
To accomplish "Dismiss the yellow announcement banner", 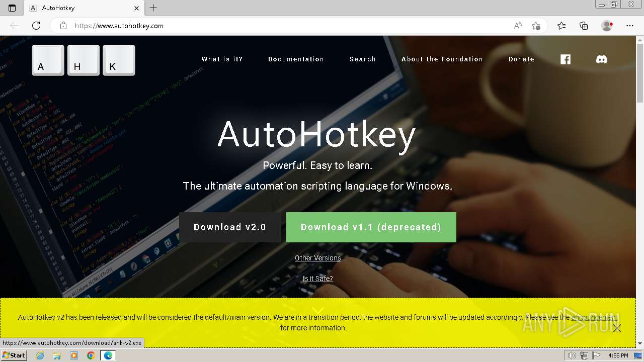I will click(617, 328).
